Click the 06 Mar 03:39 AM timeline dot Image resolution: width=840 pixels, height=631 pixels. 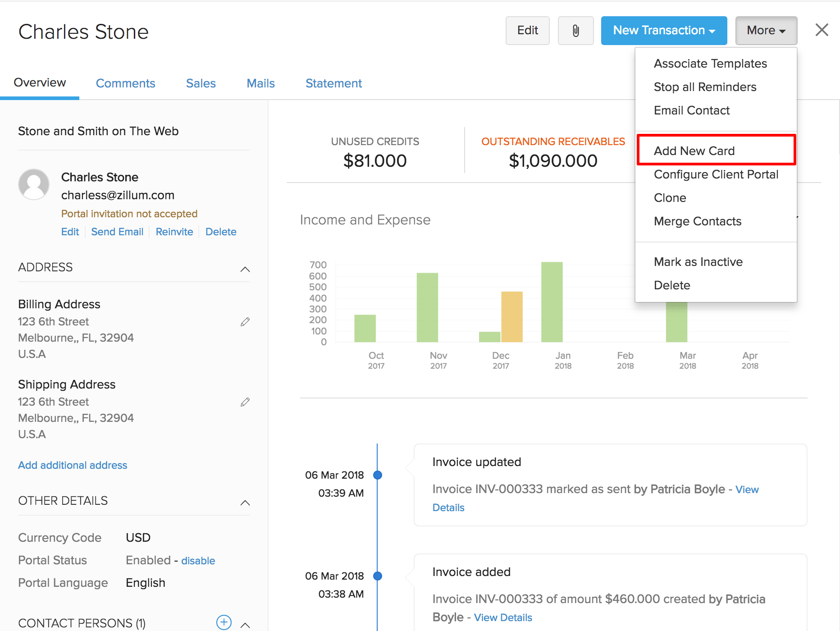tap(378, 475)
